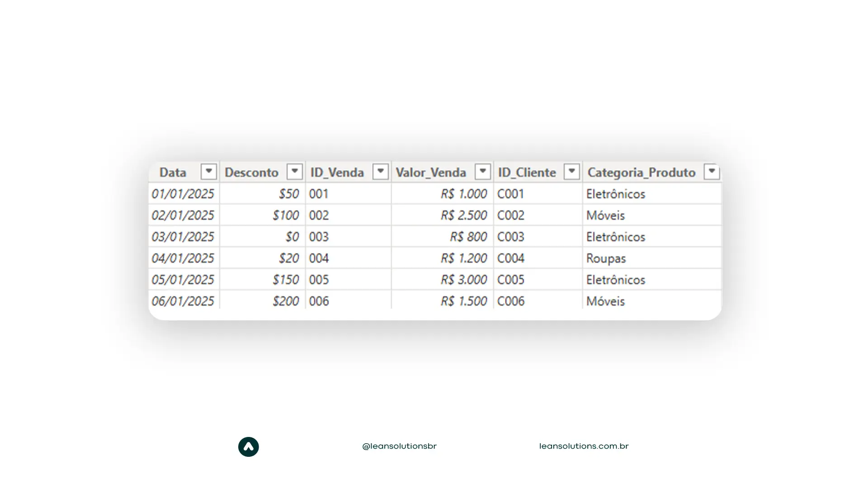Click the ID_Venda cell 002
Screen dimensions: 868x488
(349, 215)
